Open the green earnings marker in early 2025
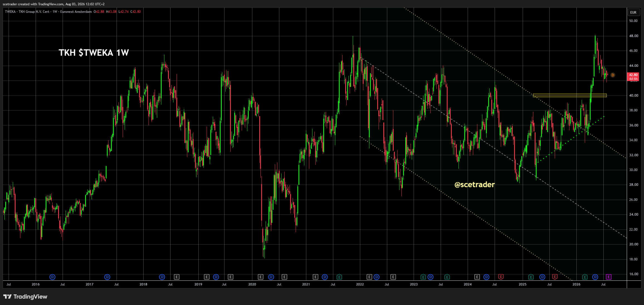The height and width of the screenshot is (305, 644). pyautogui.click(x=531, y=277)
